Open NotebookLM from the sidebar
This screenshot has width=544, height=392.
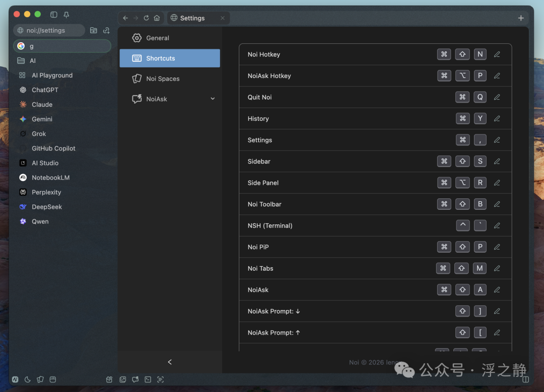click(x=62, y=178)
